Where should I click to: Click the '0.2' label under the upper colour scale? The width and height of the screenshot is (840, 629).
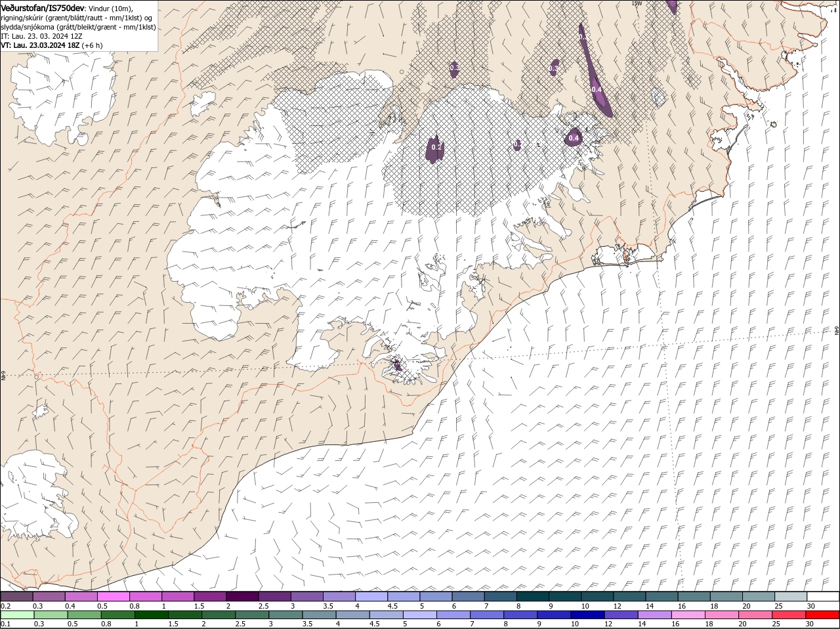pos(5,605)
